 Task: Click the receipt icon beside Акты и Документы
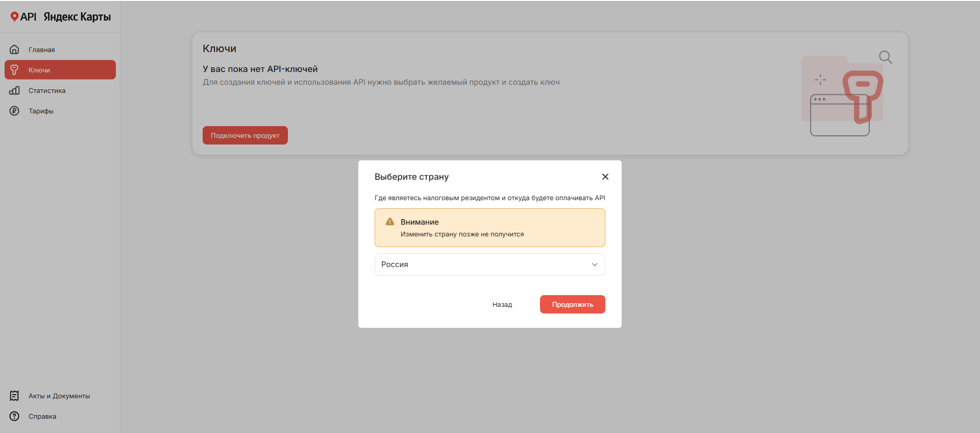point(14,396)
